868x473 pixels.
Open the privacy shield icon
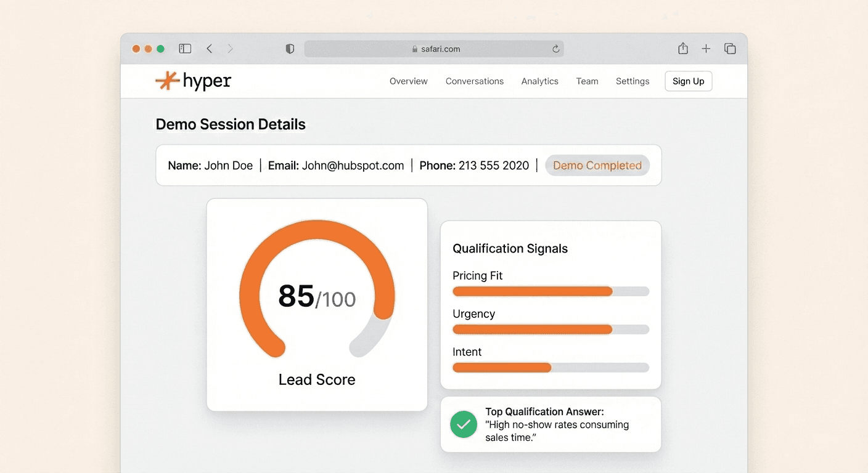(x=290, y=49)
